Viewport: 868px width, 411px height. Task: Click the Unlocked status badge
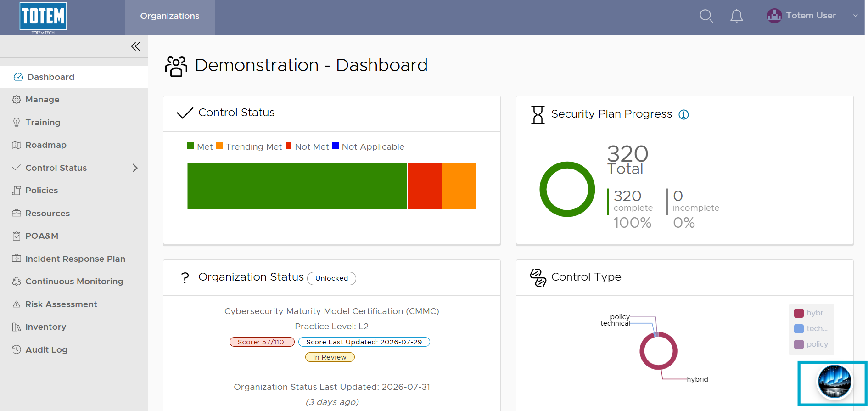coord(331,278)
